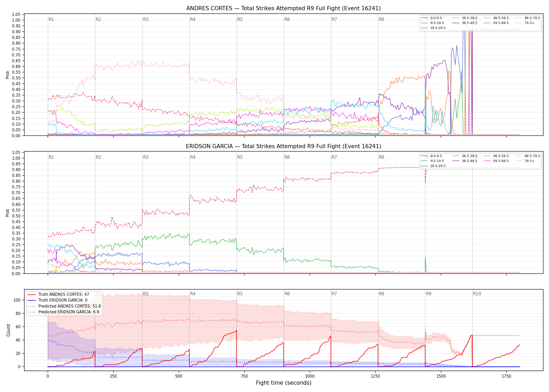Select 9.5-19.5 legend entry in middle chart

(432, 161)
